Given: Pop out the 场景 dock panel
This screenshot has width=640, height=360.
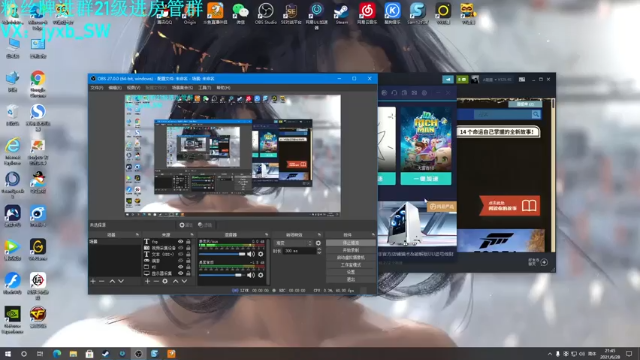Looking at the screenshot, I should pos(137,235).
